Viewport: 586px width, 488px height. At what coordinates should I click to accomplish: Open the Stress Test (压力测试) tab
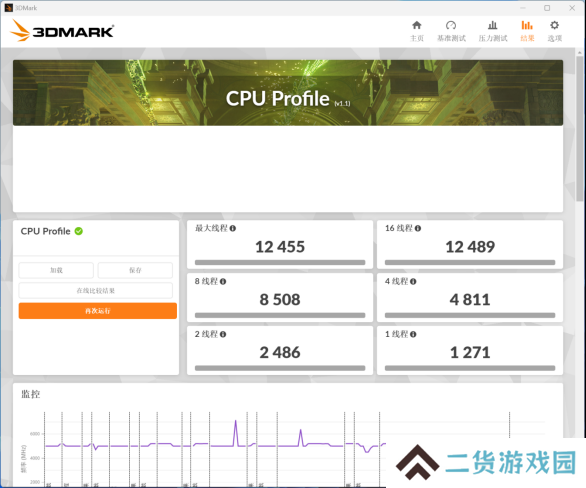pyautogui.click(x=493, y=31)
